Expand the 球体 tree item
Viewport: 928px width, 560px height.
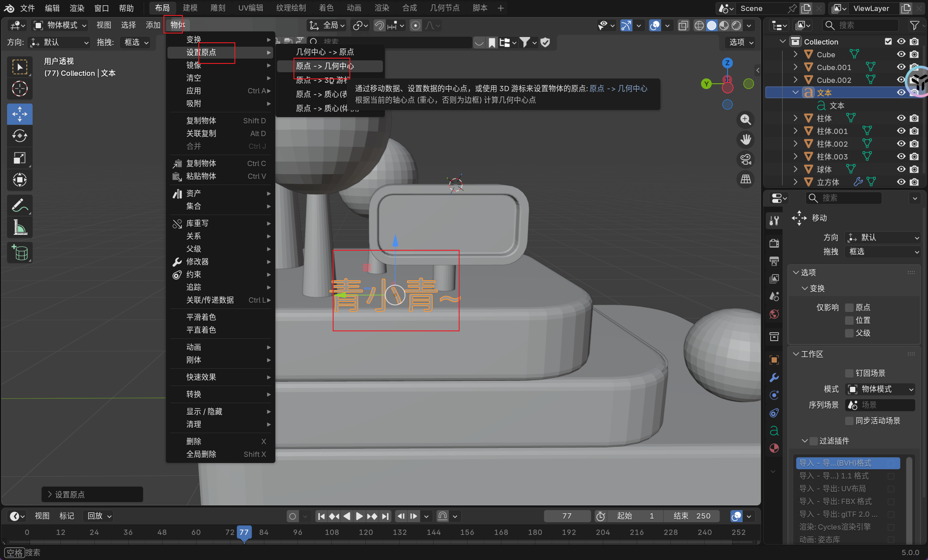tap(795, 169)
